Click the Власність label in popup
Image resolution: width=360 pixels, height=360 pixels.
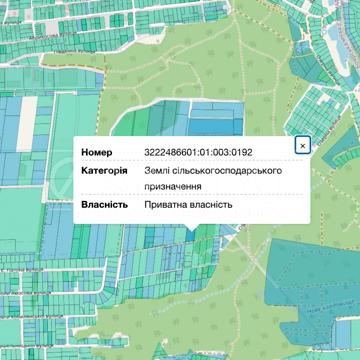pyautogui.click(x=104, y=205)
